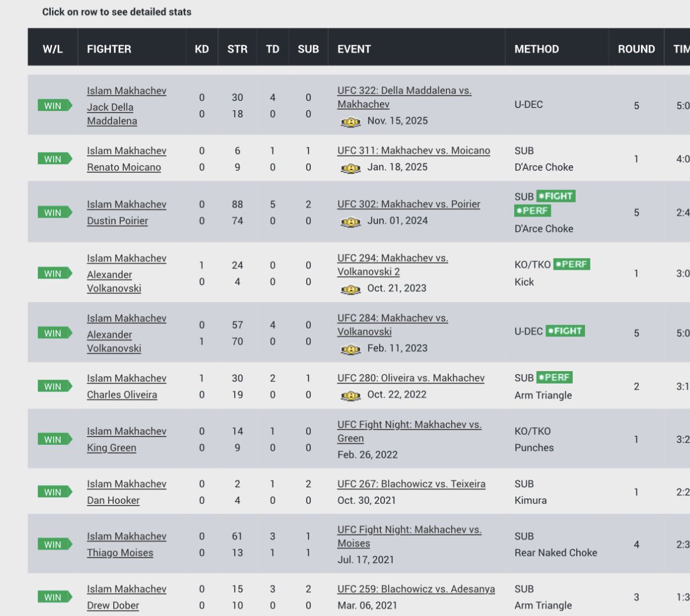
Task: Click the FIGHTER column header
Action: [109, 49]
